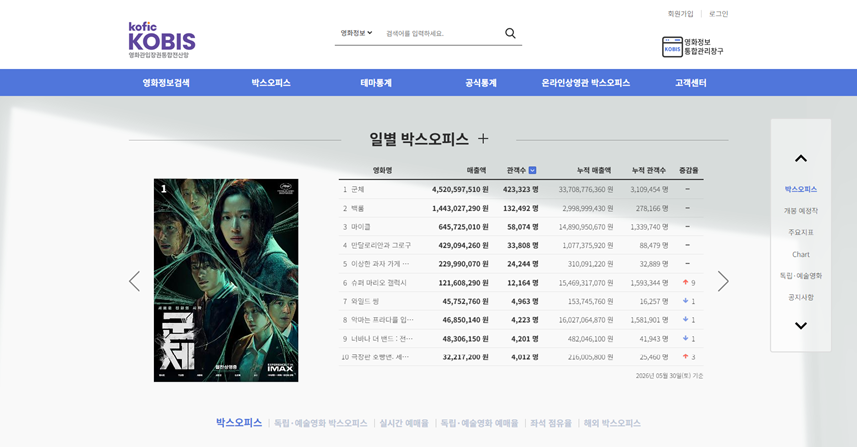Select the 실시간 예매율 tab

coord(404,423)
